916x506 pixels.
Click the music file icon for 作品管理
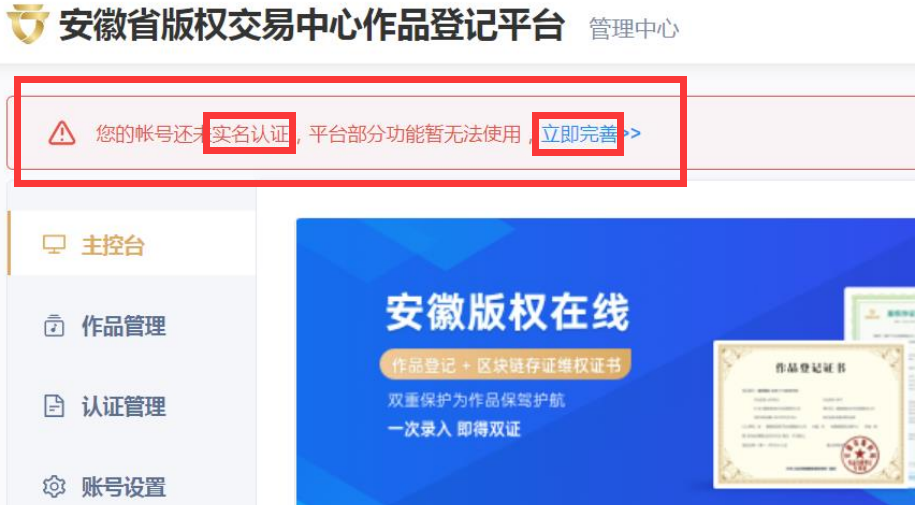pos(54,326)
